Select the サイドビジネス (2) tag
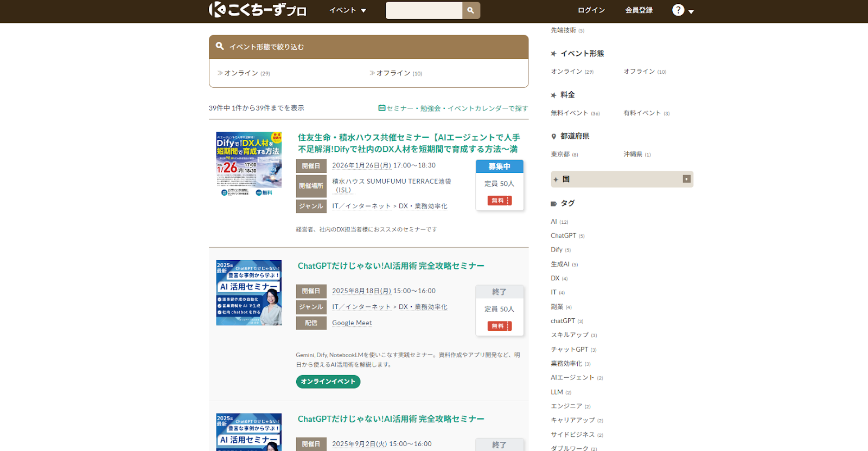Viewport: 868px width, 451px height. pyautogui.click(x=577, y=435)
